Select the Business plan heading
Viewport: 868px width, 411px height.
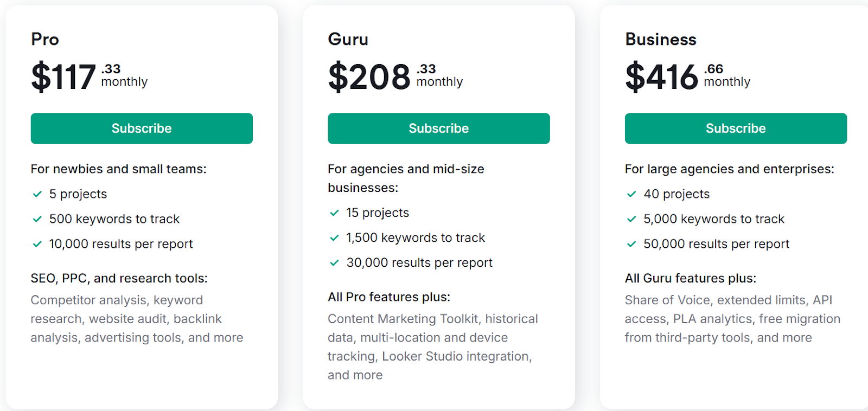point(660,39)
